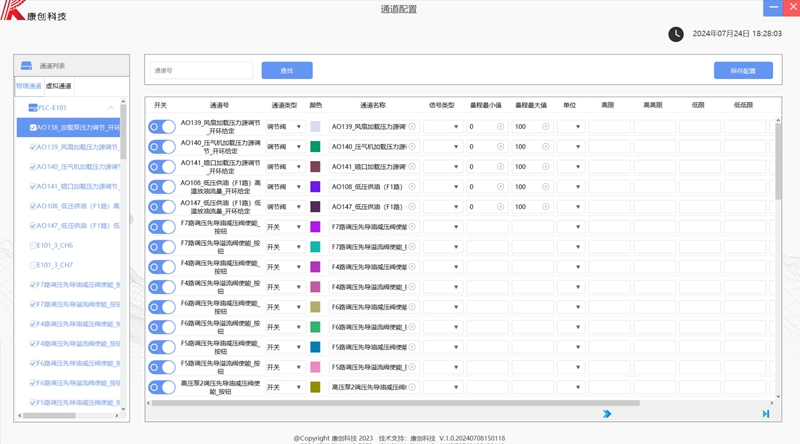
Task: Clear name field of F7路调压先导油减压阀使能 row
Action: pos(412,227)
